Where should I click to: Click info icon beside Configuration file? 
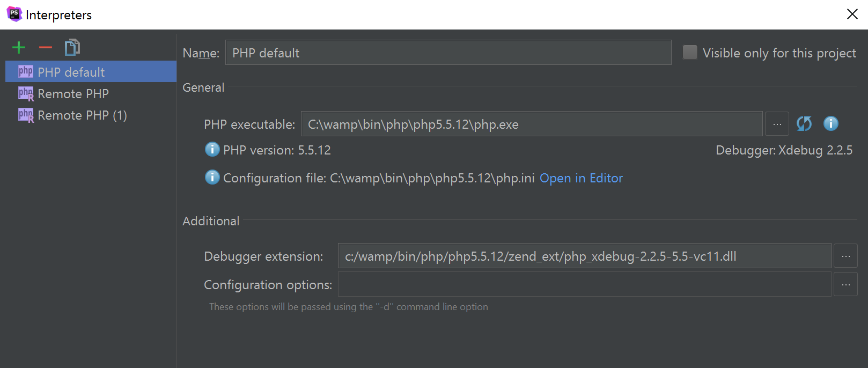point(212,177)
